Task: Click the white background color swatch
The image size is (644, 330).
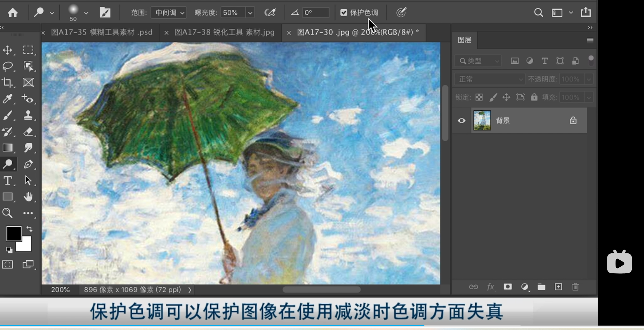Action: coord(26,246)
